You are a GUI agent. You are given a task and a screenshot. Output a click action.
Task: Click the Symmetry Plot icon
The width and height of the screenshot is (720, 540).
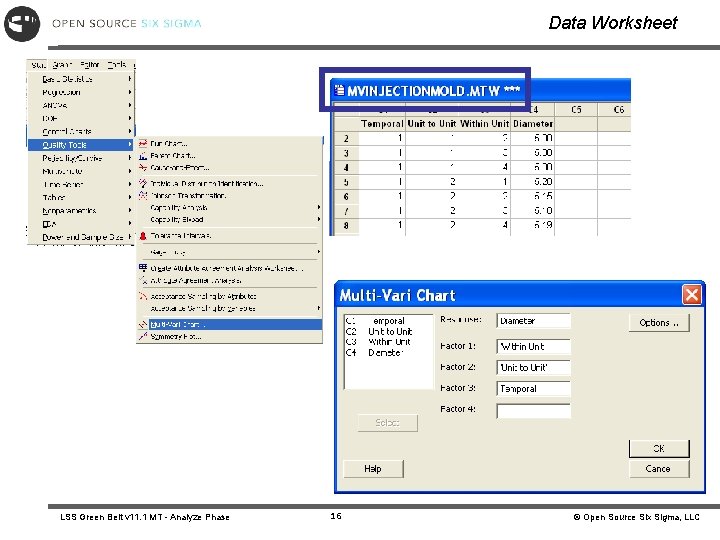(143, 337)
